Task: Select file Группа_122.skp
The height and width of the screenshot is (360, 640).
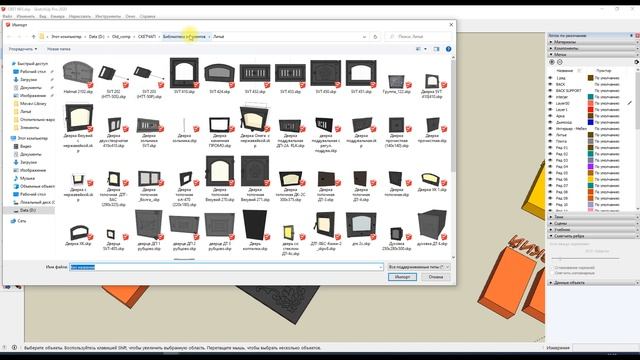Action: pyautogui.click(x=396, y=84)
